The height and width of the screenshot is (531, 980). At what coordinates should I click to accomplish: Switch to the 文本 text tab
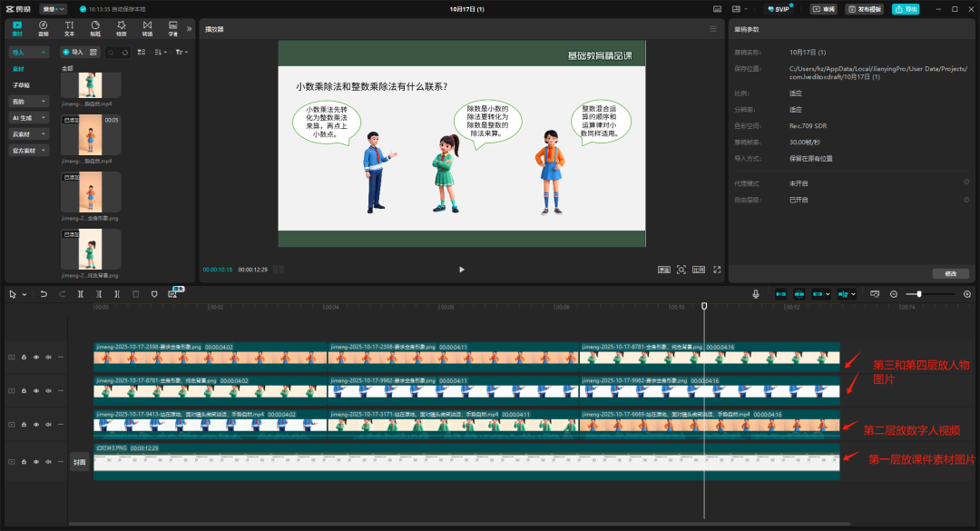(x=69, y=28)
